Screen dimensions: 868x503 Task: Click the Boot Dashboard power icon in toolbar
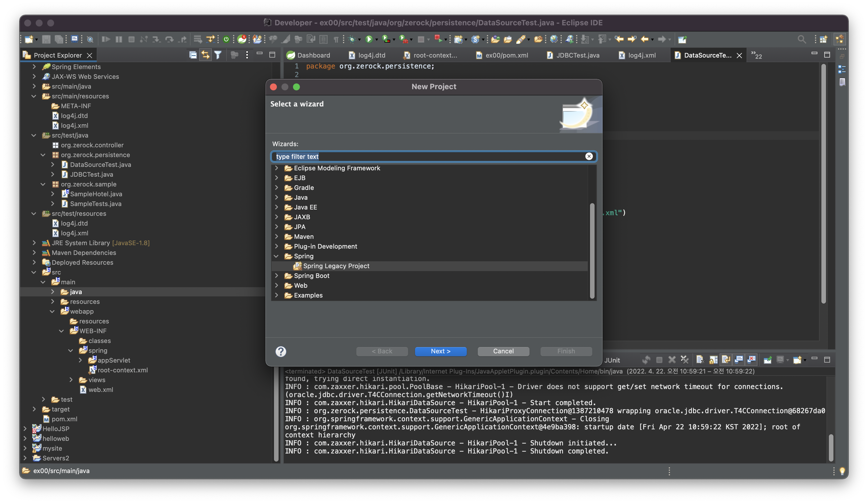click(226, 39)
